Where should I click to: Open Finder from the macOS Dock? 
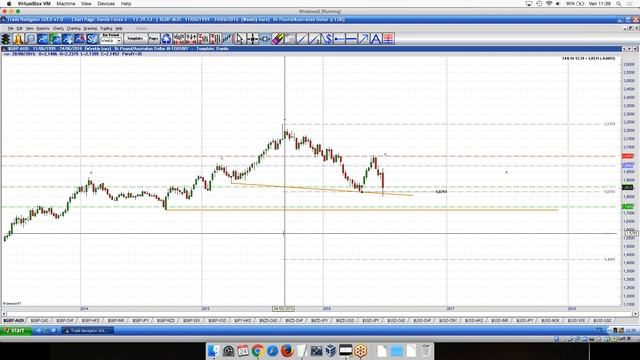(213, 351)
